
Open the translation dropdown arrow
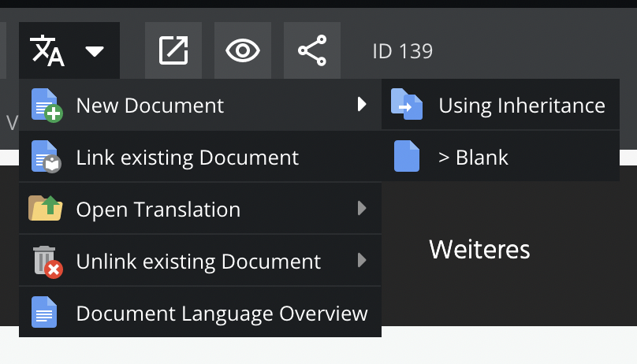(95, 52)
